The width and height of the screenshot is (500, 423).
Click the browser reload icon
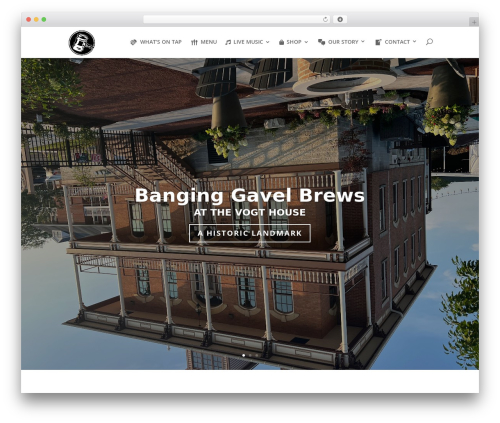(325, 19)
